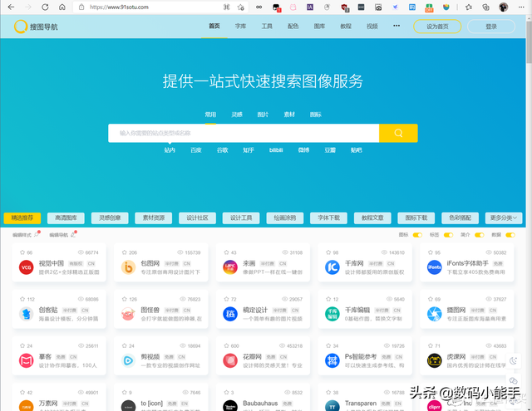Select the 灵感创意 category button
The width and height of the screenshot is (532, 411).
pyautogui.click(x=110, y=218)
